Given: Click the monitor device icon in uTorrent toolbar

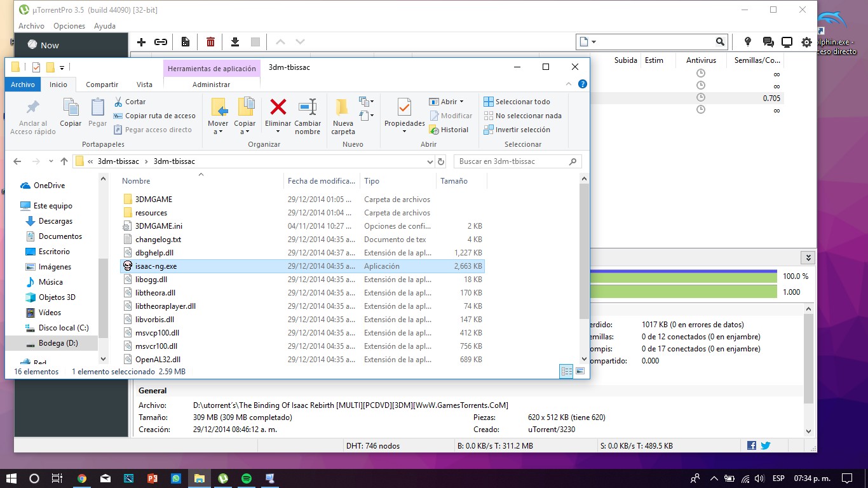Looking at the screenshot, I should [x=787, y=42].
